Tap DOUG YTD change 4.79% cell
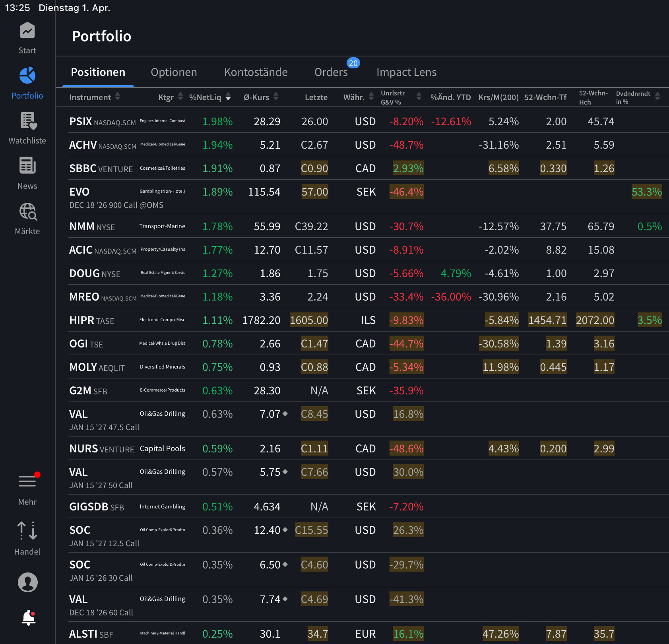This screenshot has width=669, height=644. 456,273
